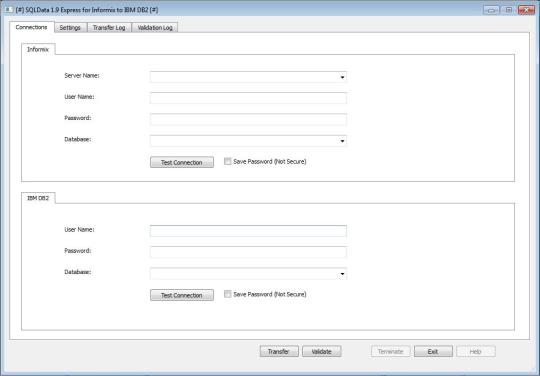This screenshot has width=540, height=376.
Task: Close the SQLData window
Action: 527,10
